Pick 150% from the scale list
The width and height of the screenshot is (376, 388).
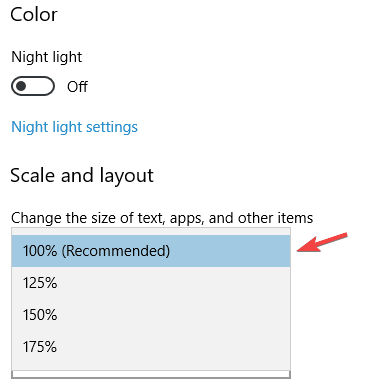coord(151,315)
